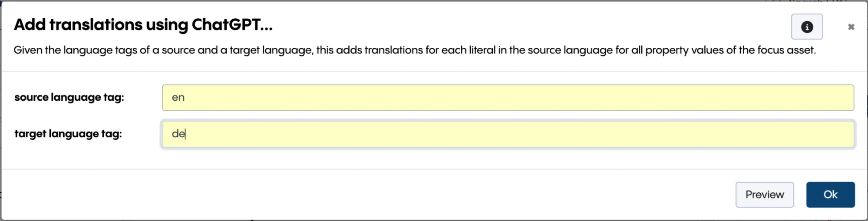Viewport: 868px width, 221px height.
Task: Place the cursor on the "de" value
Action: pos(178,134)
